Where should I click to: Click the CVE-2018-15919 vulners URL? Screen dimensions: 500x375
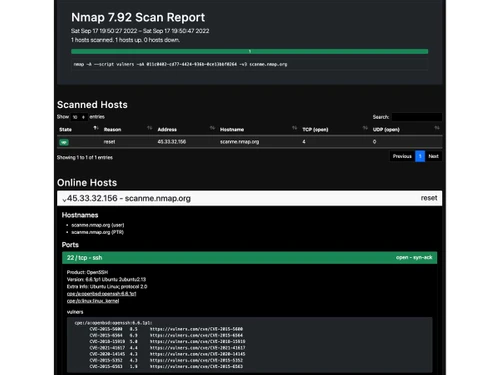[x=198, y=342]
